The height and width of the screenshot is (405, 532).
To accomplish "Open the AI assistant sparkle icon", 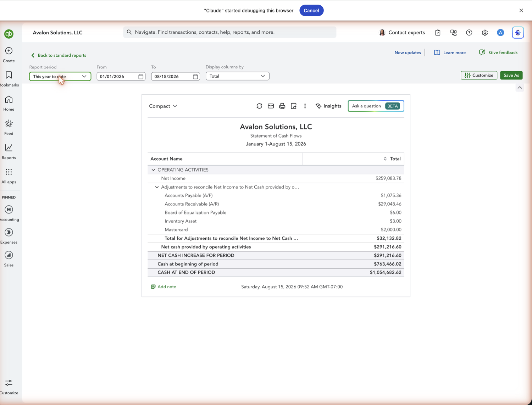I will click(x=518, y=33).
